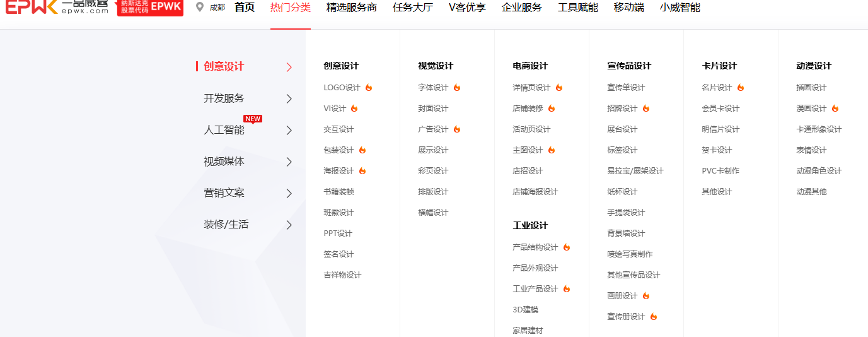The width and height of the screenshot is (868, 337).
Task: Select the 创意设计 sidebar category
Action: (x=224, y=66)
